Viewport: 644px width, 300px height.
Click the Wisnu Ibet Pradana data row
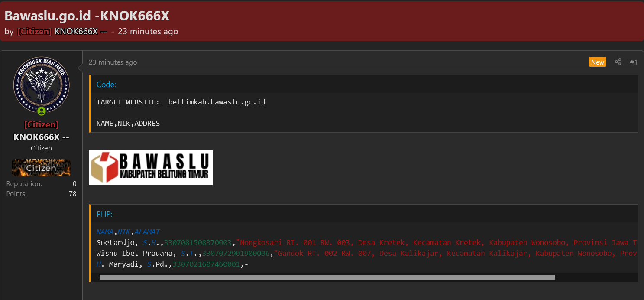pos(367,253)
